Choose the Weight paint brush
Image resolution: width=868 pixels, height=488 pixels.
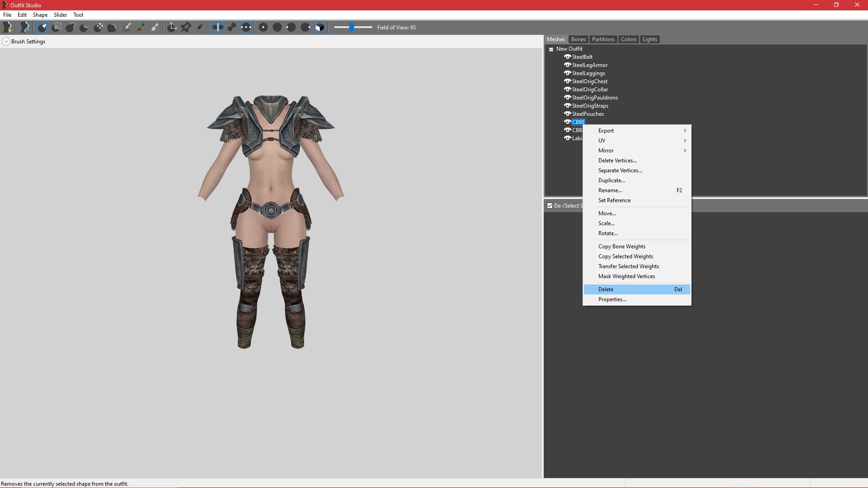pyautogui.click(x=127, y=27)
